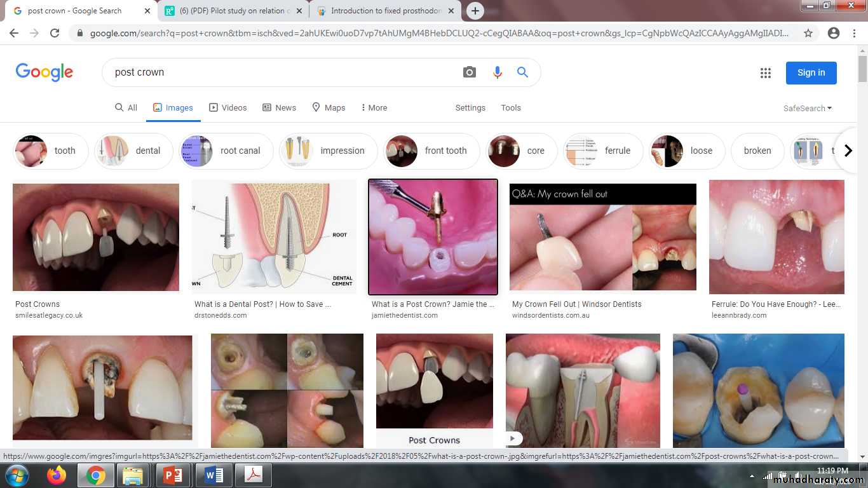Click the search by image camera icon
Image resolution: width=868 pixels, height=488 pixels.
coord(469,72)
